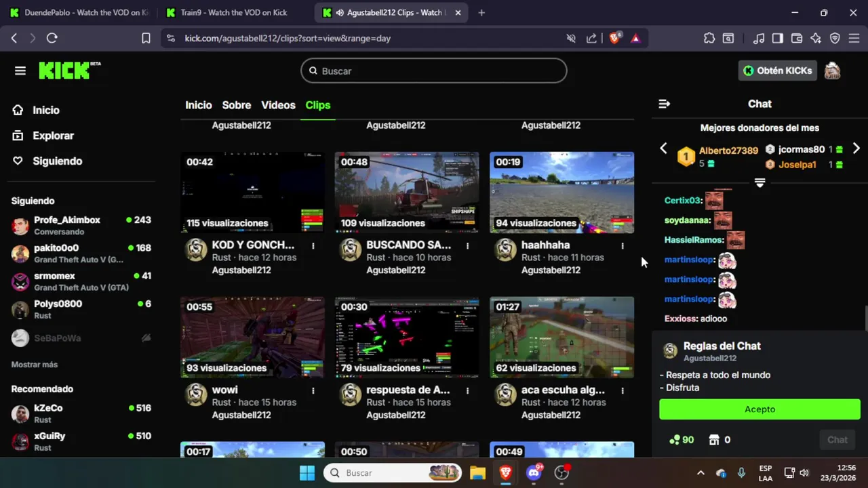Open options for wowi clip
Viewport: 868px width, 488px height.
(x=313, y=390)
